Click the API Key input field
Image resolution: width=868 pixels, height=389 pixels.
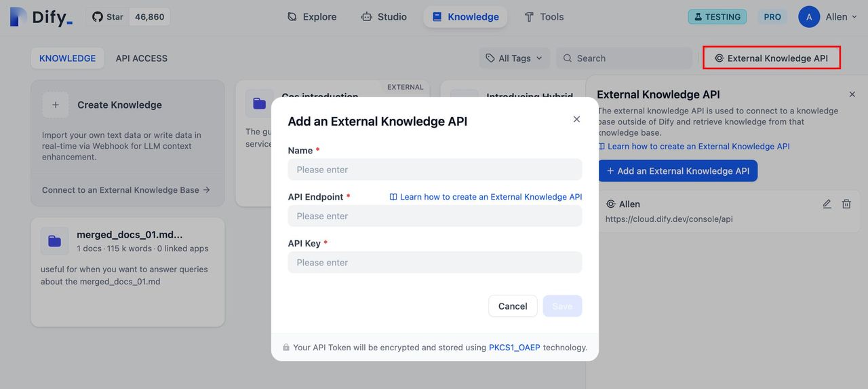(435, 263)
